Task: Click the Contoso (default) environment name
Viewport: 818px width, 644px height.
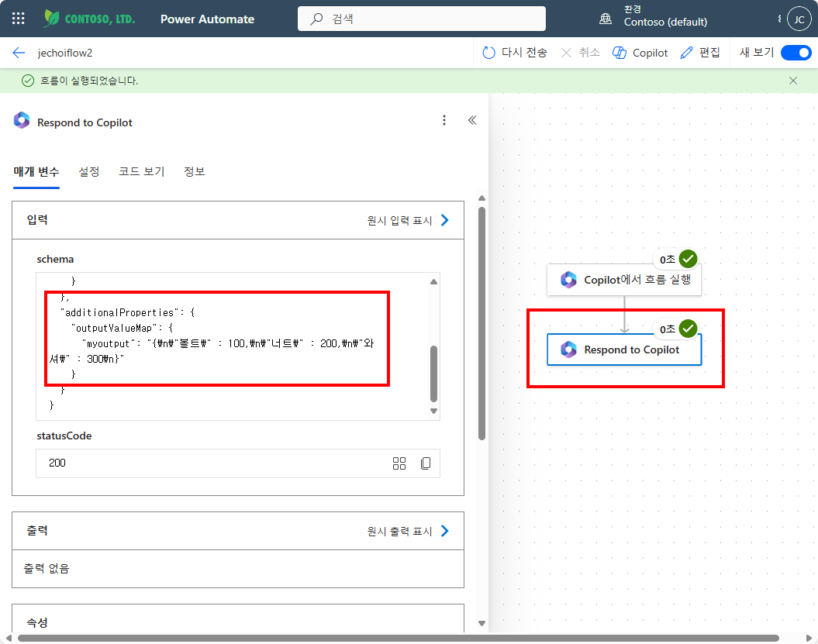Action: [666, 22]
